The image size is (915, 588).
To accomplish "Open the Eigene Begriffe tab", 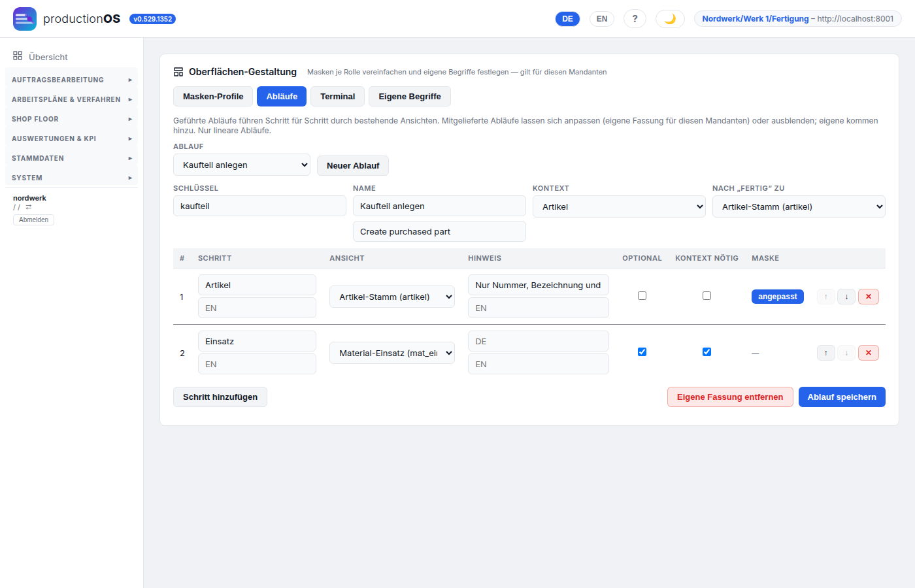I will pyautogui.click(x=410, y=96).
